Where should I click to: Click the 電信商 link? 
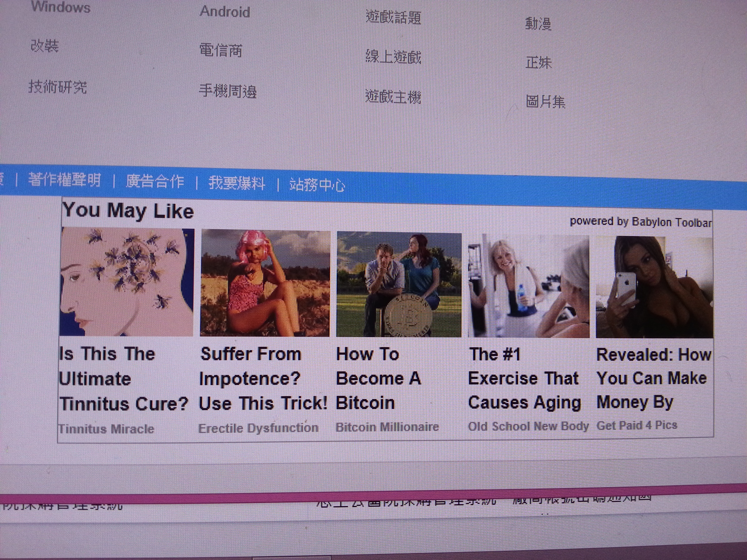(x=221, y=50)
